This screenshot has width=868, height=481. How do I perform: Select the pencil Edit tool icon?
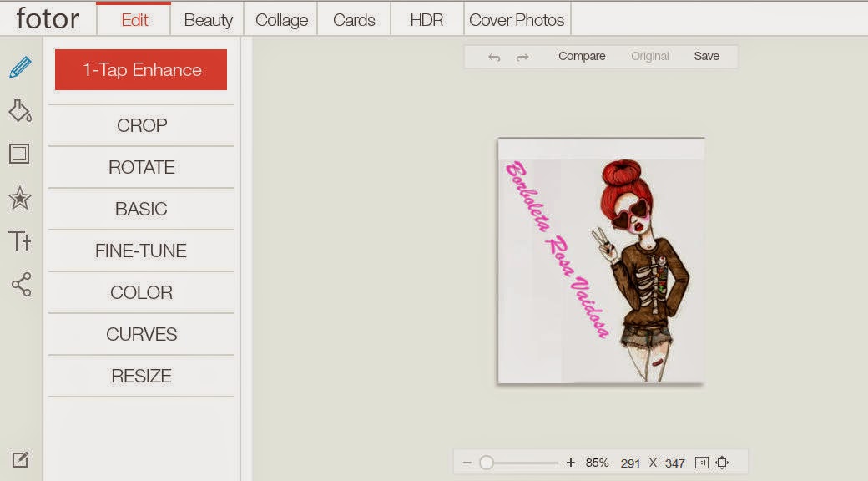click(x=20, y=68)
